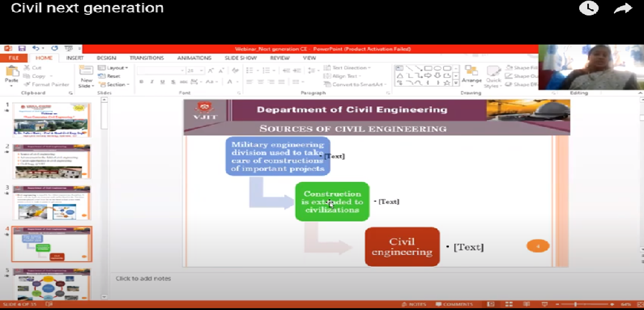Decrease the font size
644x310 pixels.
click(222, 71)
